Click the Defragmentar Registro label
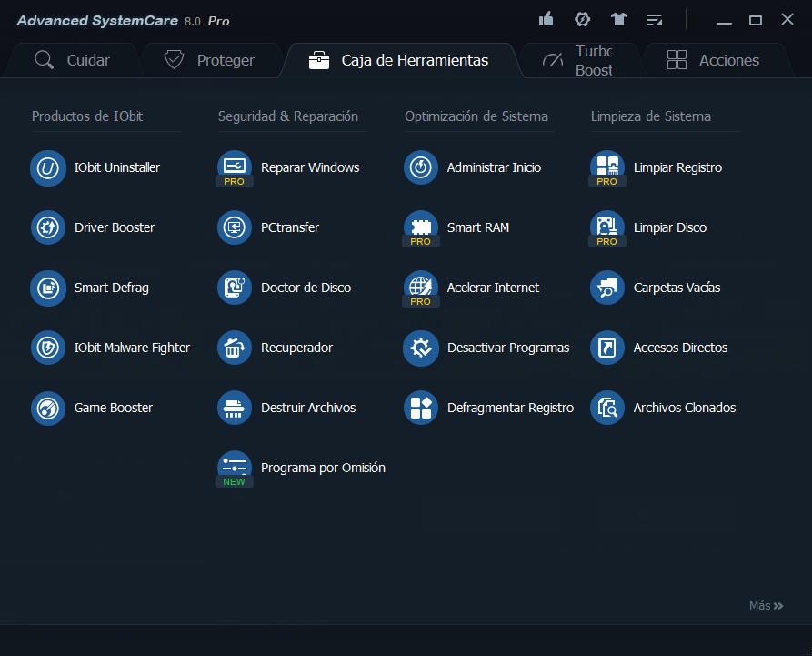 point(511,408)
